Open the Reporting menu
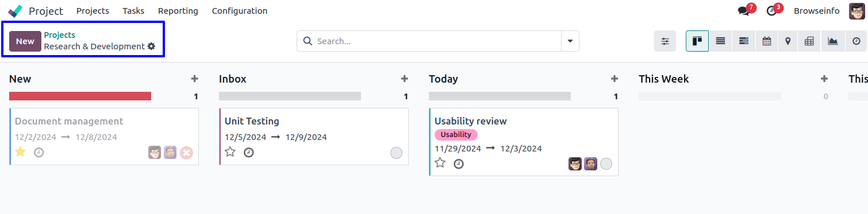 click(178, 11)
